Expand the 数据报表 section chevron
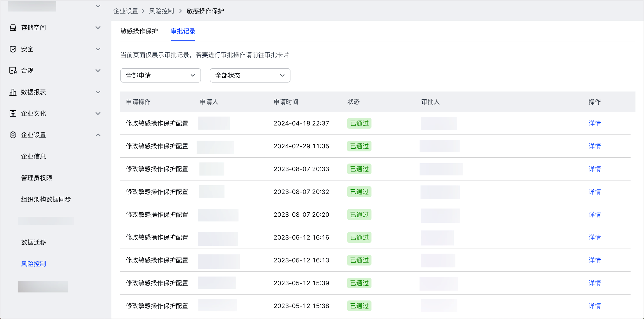 pyautogui.click(x=98, y=92)
